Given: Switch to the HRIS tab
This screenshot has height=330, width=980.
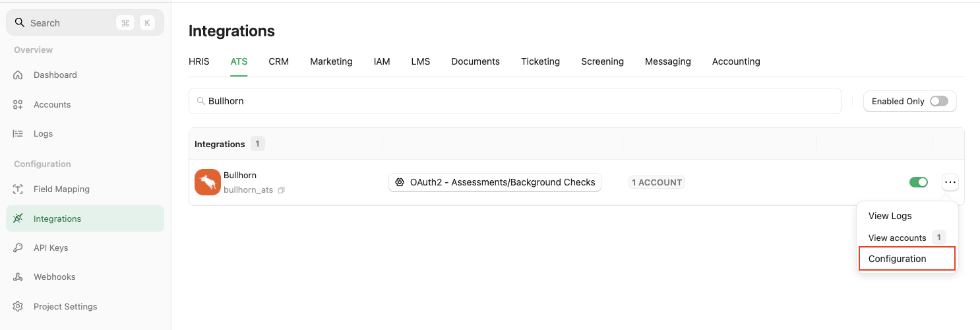Looking at the screenshot, I should tap(199, 61).
